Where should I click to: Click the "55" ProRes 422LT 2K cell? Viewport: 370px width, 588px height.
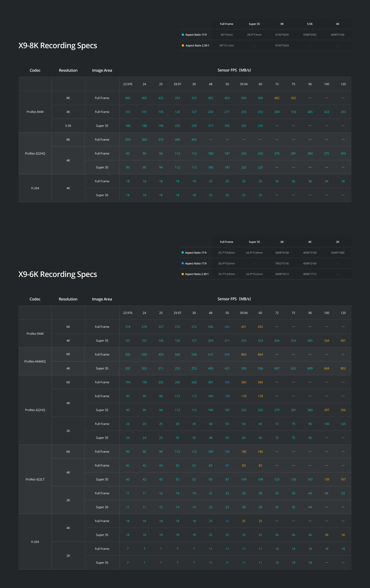tap(343, 493)
